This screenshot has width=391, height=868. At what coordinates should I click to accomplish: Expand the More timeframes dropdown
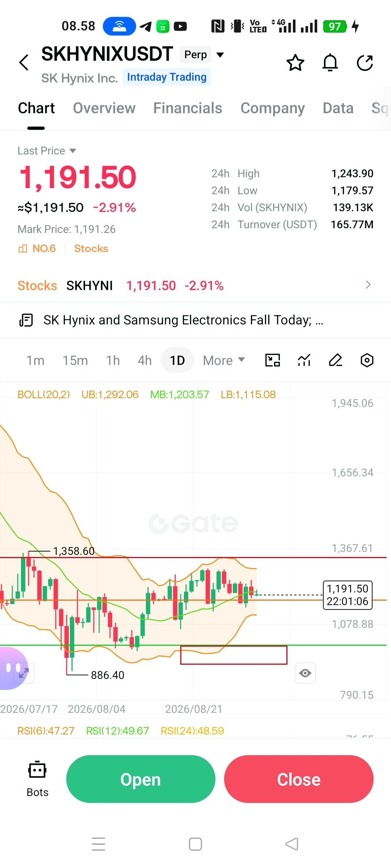pos(224,361)
